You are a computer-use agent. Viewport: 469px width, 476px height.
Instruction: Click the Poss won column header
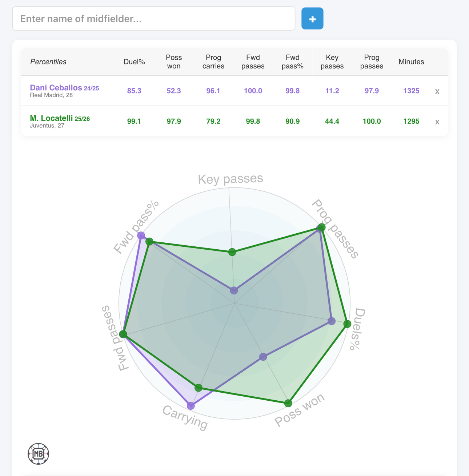(174, 62)
